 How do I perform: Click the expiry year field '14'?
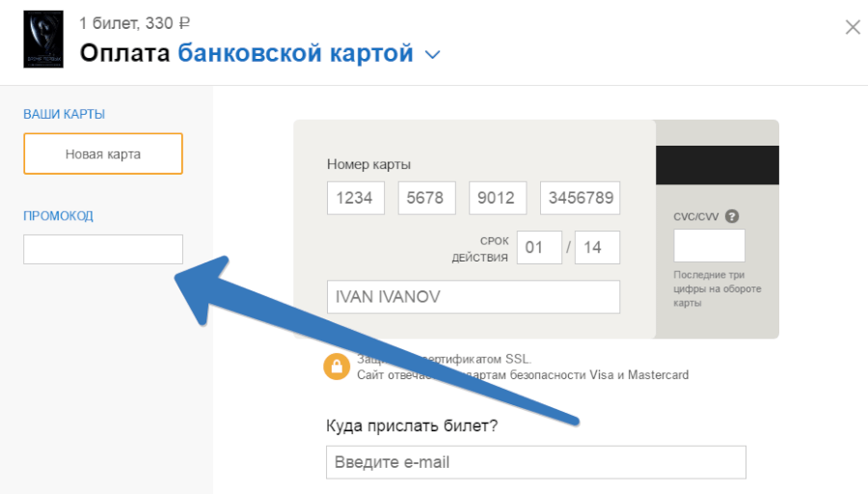point(597,247)
